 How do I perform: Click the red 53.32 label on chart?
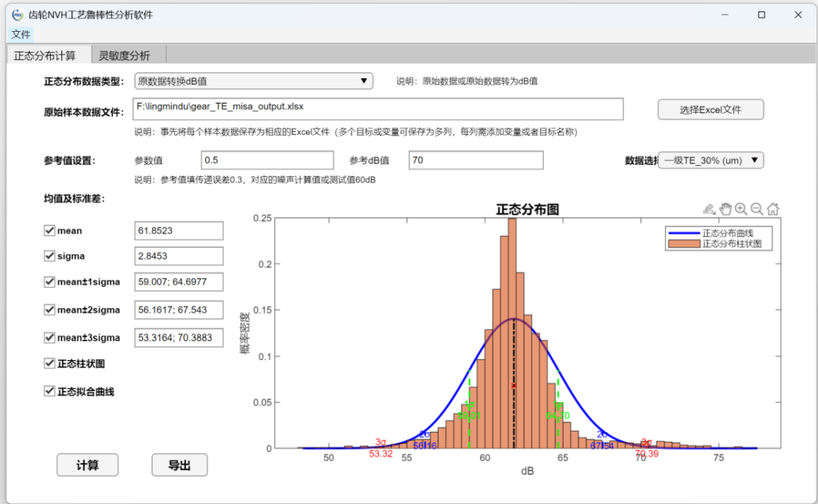click(381, 454)
